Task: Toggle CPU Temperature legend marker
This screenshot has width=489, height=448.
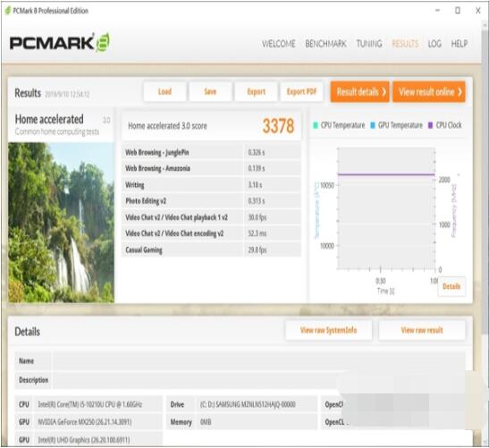Action: point(316,125)
